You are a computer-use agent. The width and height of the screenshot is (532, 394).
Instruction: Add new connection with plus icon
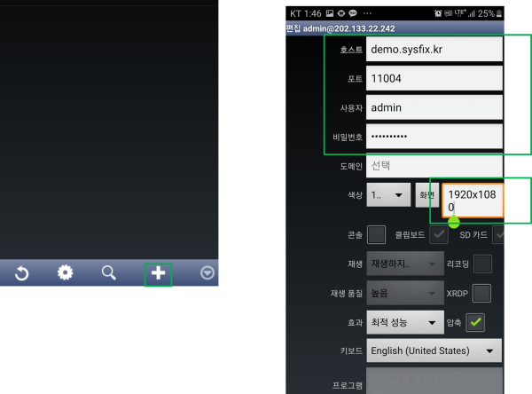coord(158,273)
